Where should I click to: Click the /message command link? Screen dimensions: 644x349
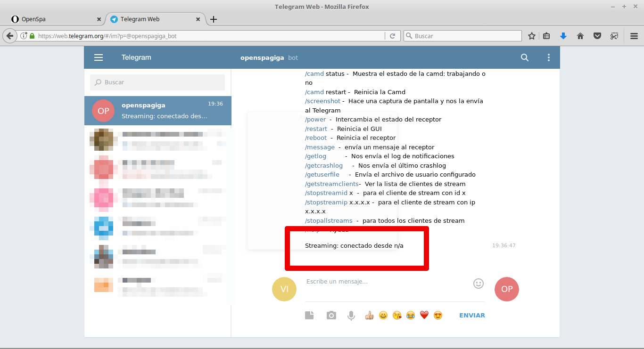pyautogui.click(x=320, y=147)
